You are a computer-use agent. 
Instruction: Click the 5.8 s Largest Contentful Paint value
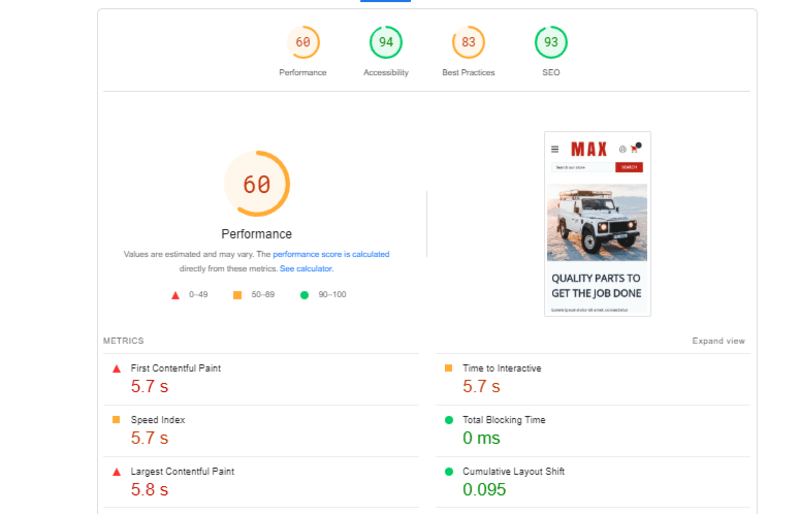coord(149,489)
